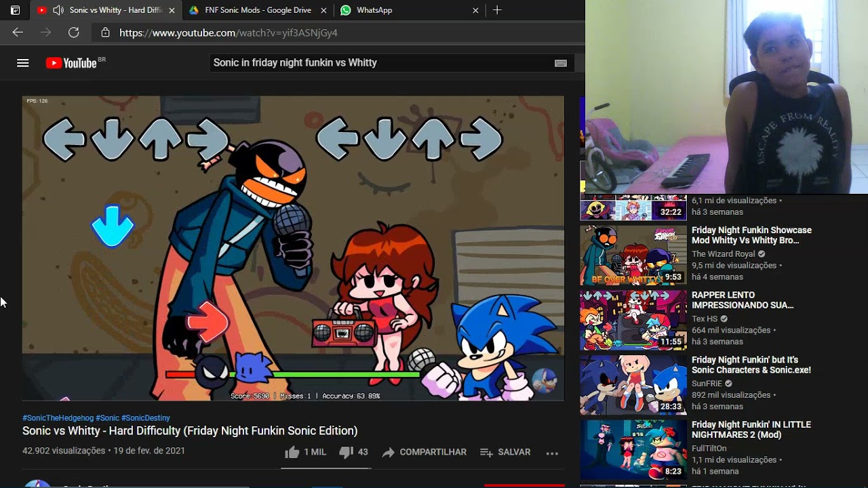Open the on-screen keyboard in search box
This screenshot has height=488, width=868.
pos(561,63)
